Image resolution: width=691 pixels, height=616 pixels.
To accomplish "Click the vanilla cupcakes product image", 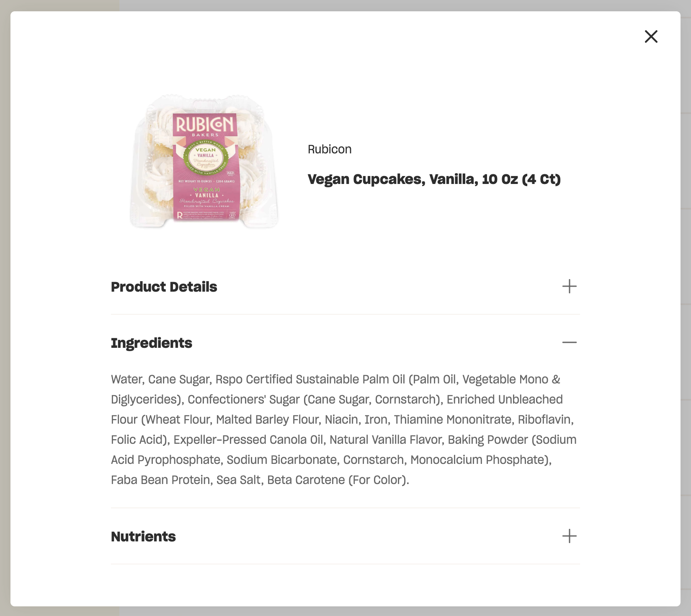I will [204, 162].
